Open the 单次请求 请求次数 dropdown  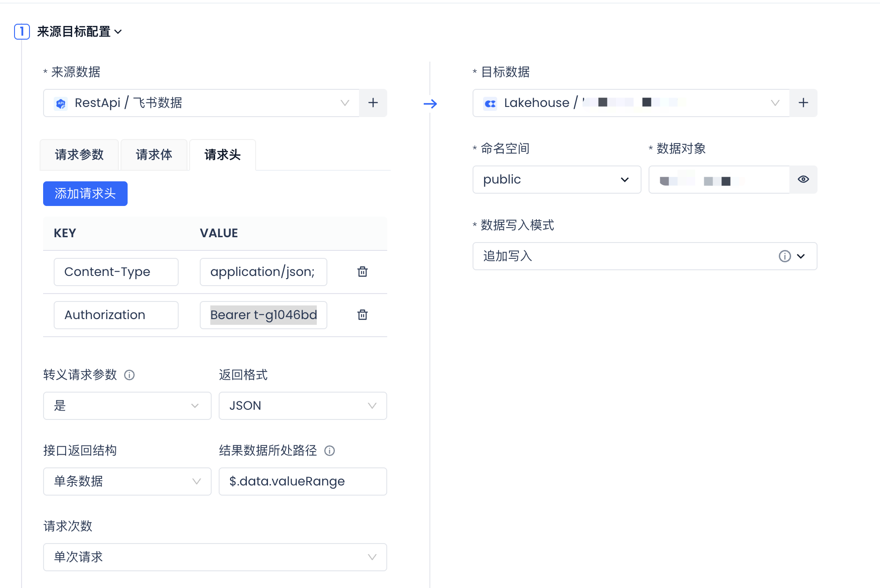tap(215, 557)
